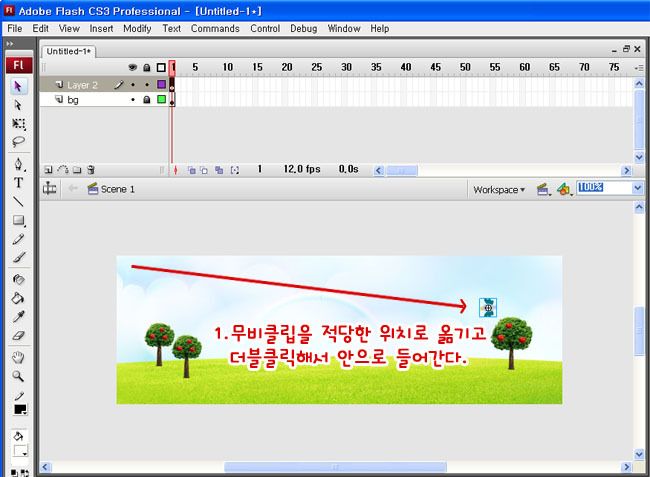This screenshot has height=477, width=650.
Task: Select the Hand tool
Action: click(x=18, y=357)
